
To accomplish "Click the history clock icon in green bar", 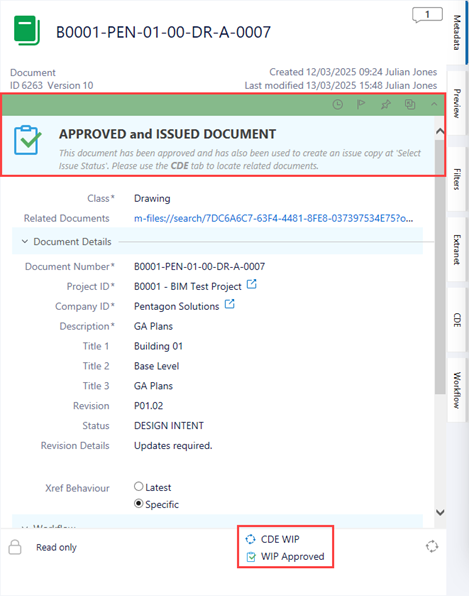I will [337, 105].
